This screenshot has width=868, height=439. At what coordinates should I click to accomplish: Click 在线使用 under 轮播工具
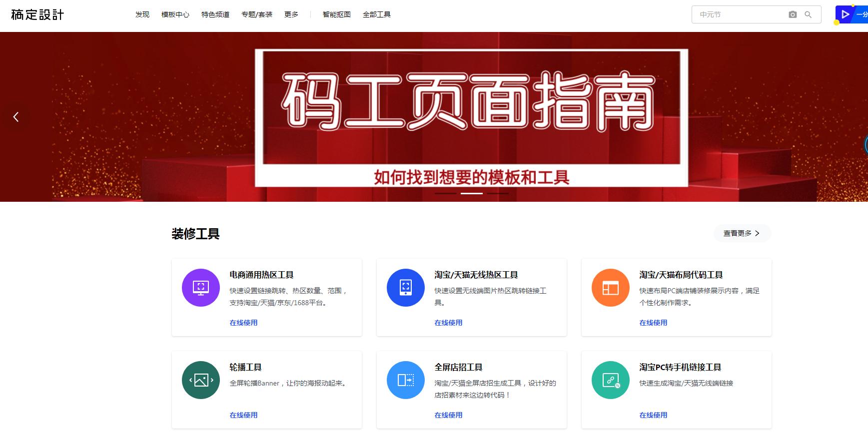pos(243,415)
